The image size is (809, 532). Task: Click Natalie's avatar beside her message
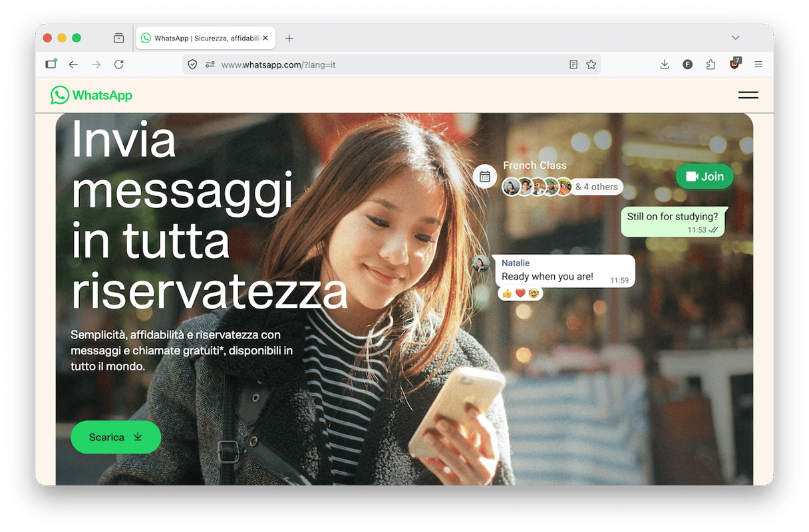pyautogui.click(x=481, y=264)
